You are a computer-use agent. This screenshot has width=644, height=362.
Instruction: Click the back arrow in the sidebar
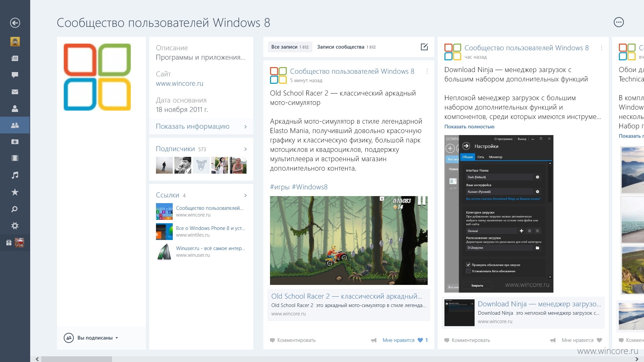pyautogui.click(x=15, y=23)
